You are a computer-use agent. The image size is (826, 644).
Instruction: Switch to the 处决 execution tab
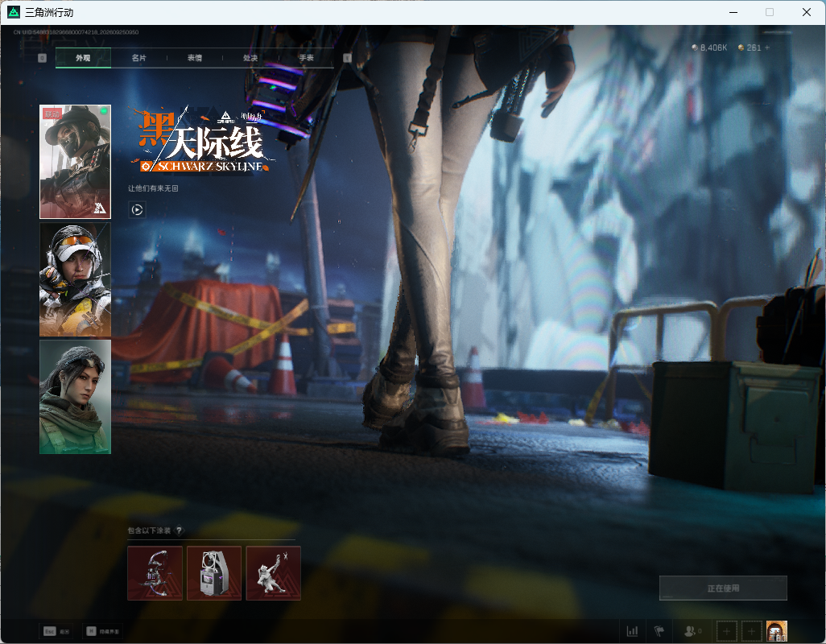pos(250,58)
